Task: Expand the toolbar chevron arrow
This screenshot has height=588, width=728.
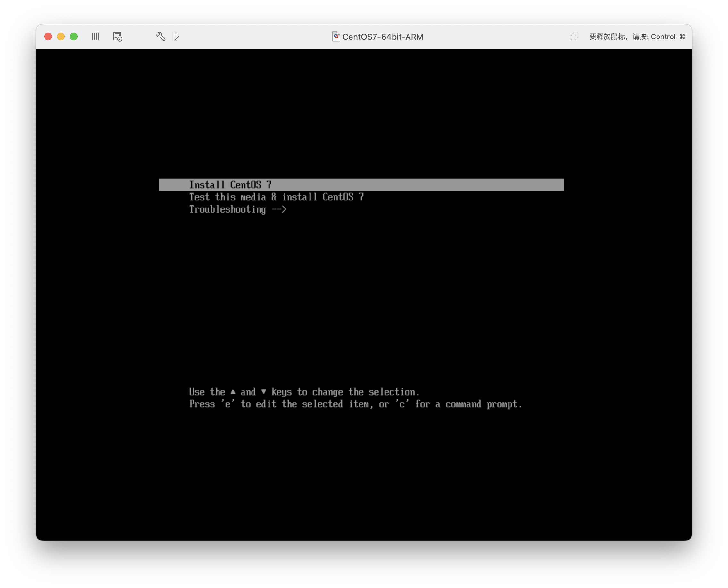Action: click(x=177, y=37)
